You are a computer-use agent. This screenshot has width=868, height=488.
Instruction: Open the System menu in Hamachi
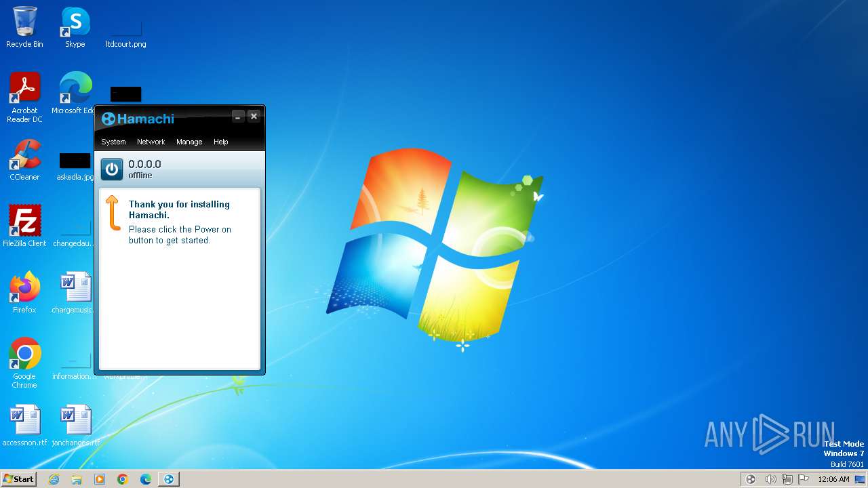tap(113, 142)
